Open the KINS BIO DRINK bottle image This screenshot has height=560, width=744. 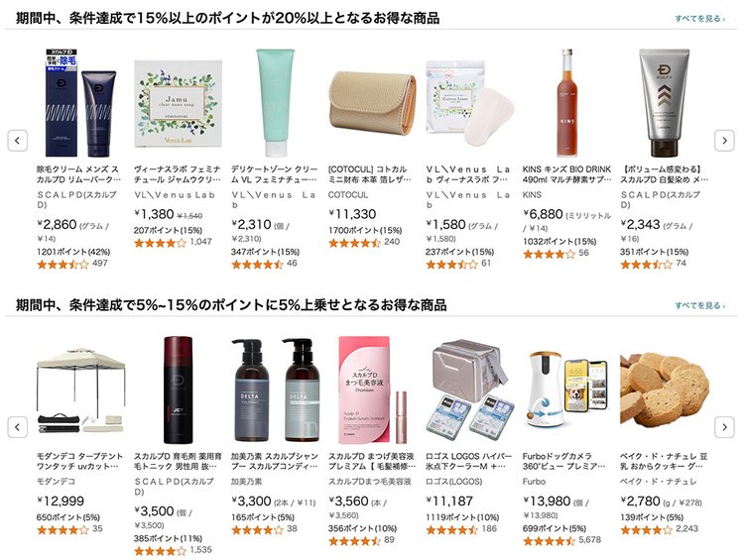[x=567, y=102]
